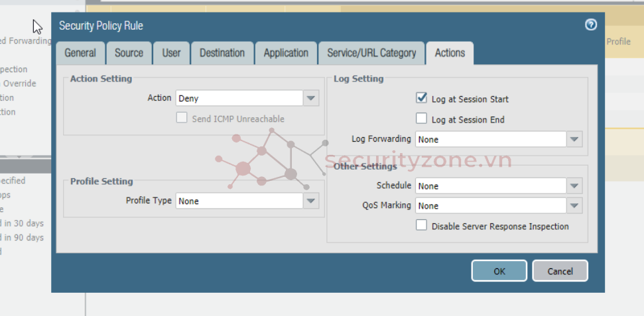Click the help question mark icon
Screen dimensions: 644x316
tap(591, 25)
